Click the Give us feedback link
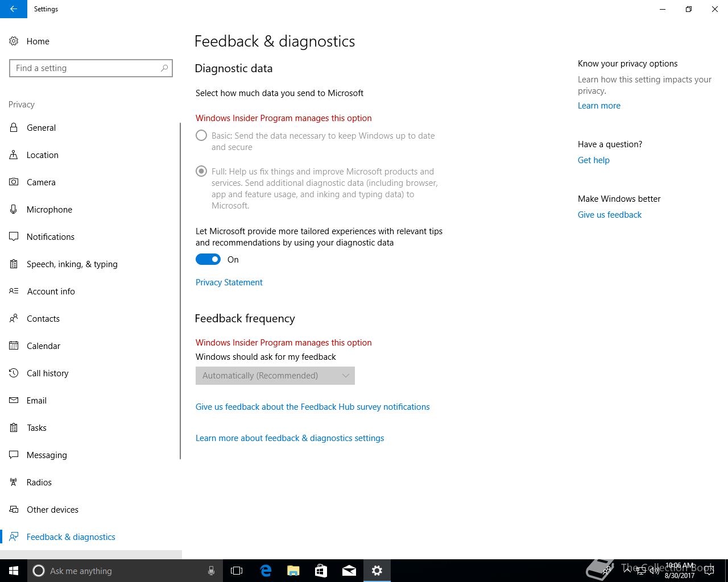Viewport: 728px width, 582px height. 610,215
